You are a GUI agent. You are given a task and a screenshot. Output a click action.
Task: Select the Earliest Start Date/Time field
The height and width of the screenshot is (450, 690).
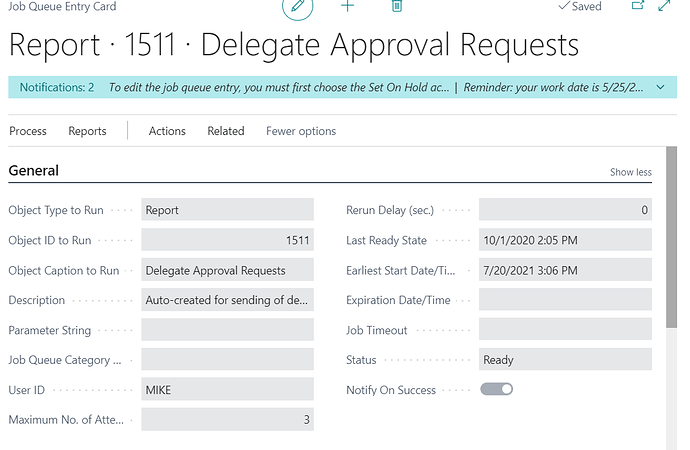[x=565, y=270]
